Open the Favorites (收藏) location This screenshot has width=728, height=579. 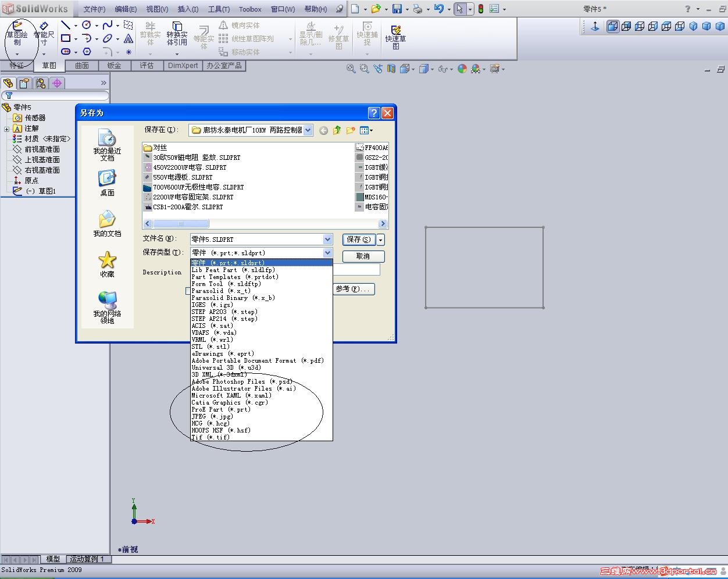click(x=107, y=264)
